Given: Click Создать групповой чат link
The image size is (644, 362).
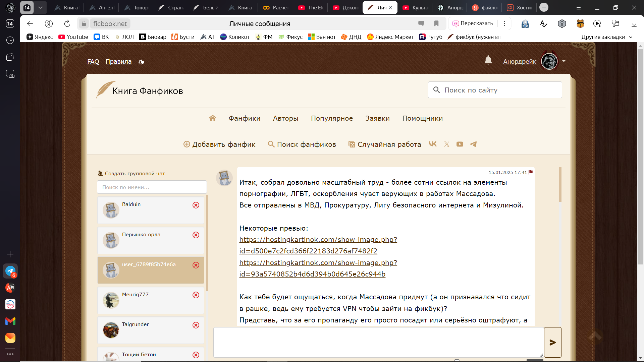Looking at the screenshot, I should [x=135, y=174].
